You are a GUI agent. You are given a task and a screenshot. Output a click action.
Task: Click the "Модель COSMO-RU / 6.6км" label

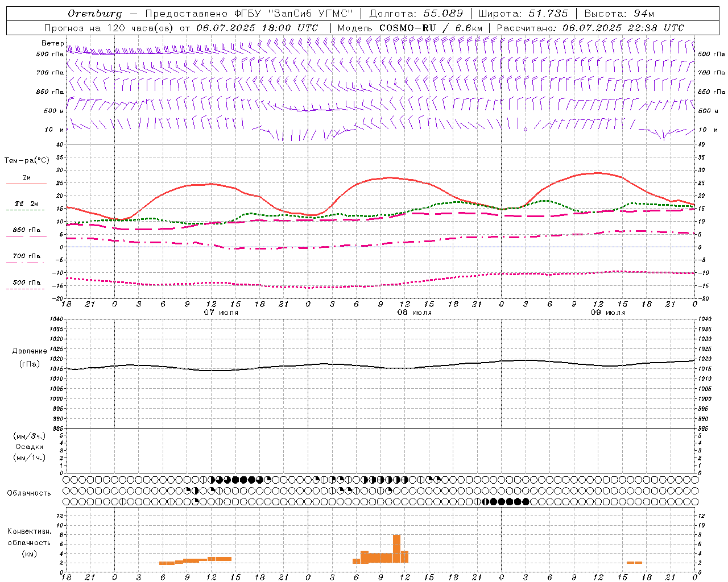[x=409, y=28]
